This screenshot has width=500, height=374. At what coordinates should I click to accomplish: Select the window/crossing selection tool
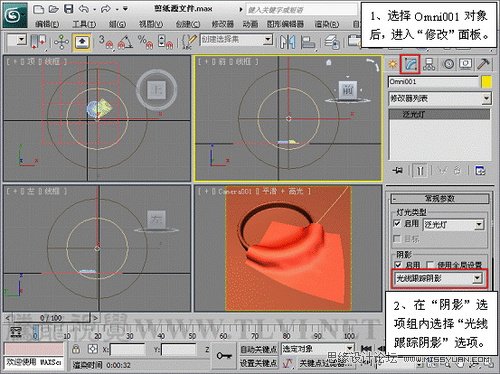point(38,42)
